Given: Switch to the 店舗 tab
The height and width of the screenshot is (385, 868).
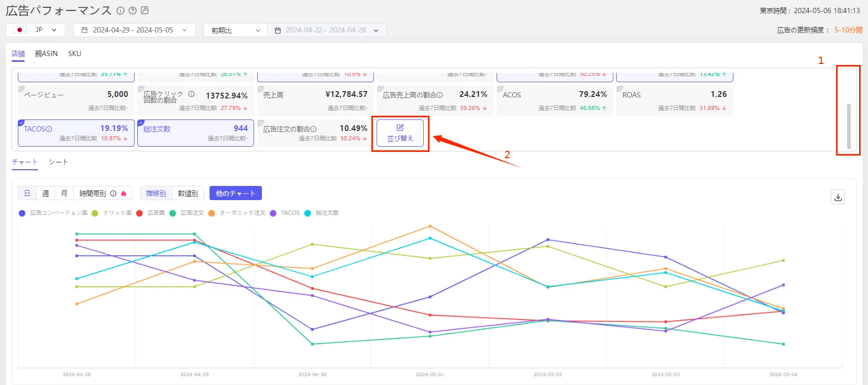Looking at the screenshot, I should [18, 53].
